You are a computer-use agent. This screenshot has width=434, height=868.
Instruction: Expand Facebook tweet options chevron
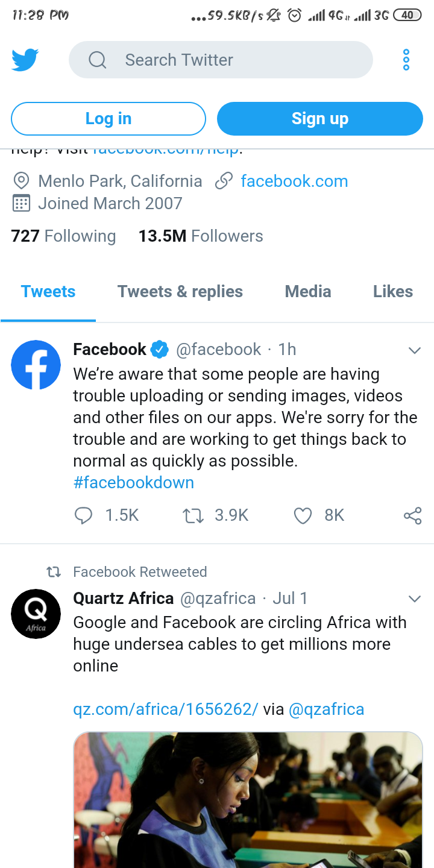click(414, 350)
